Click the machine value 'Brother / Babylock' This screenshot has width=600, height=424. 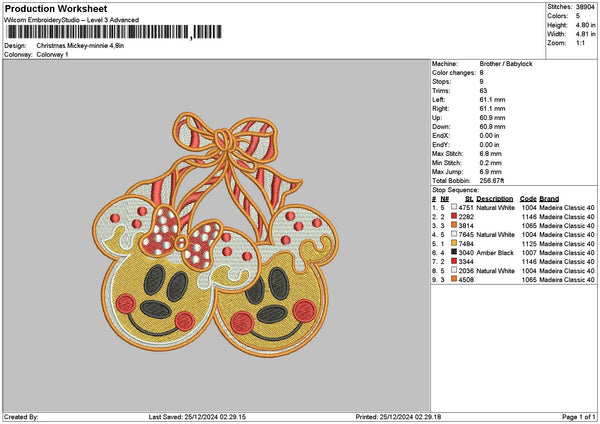tap(505, 64)
